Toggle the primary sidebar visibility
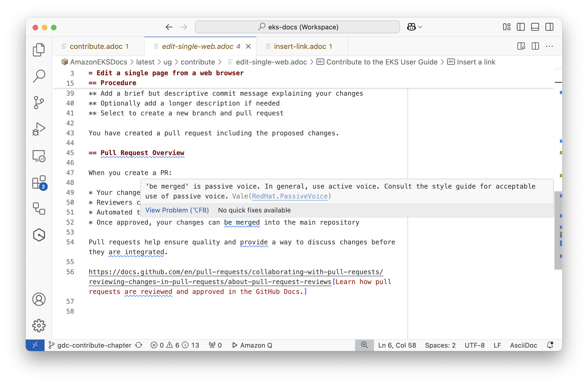Image resolution: width=588 pixels, height=385 pixels. (x=520, y=27)
